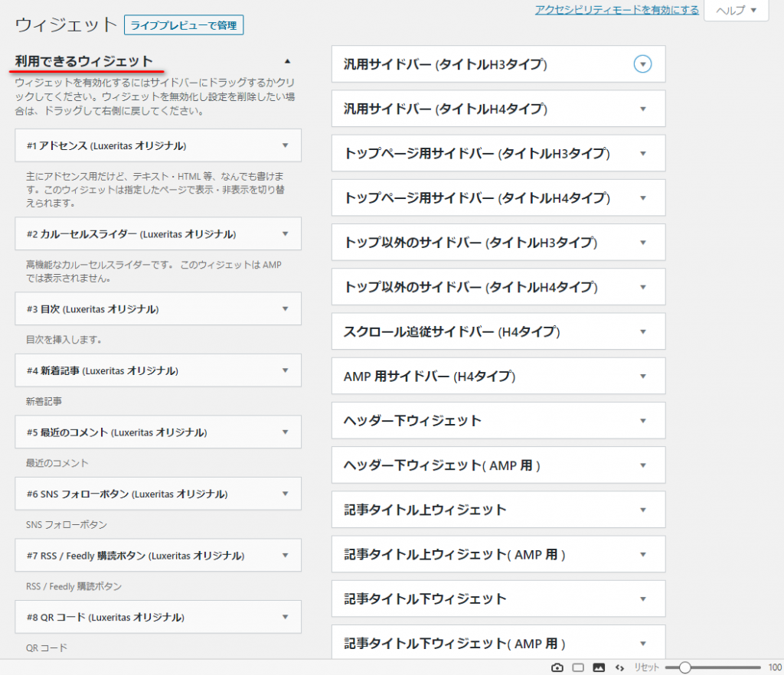The width and height of the screenshot is (784, 675).
Task: Open the #8 QR コード widget
Action: click(x=285, y=617)
